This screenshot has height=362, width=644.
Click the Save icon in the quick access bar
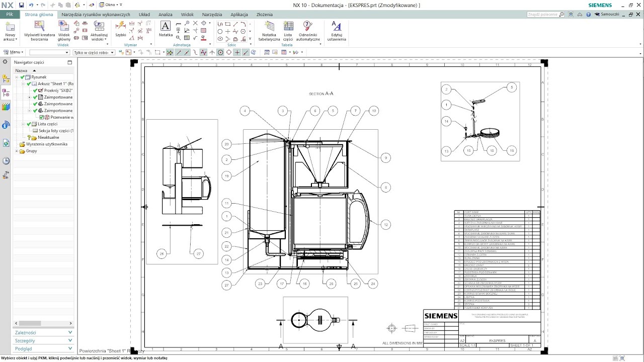click(22, 5)
